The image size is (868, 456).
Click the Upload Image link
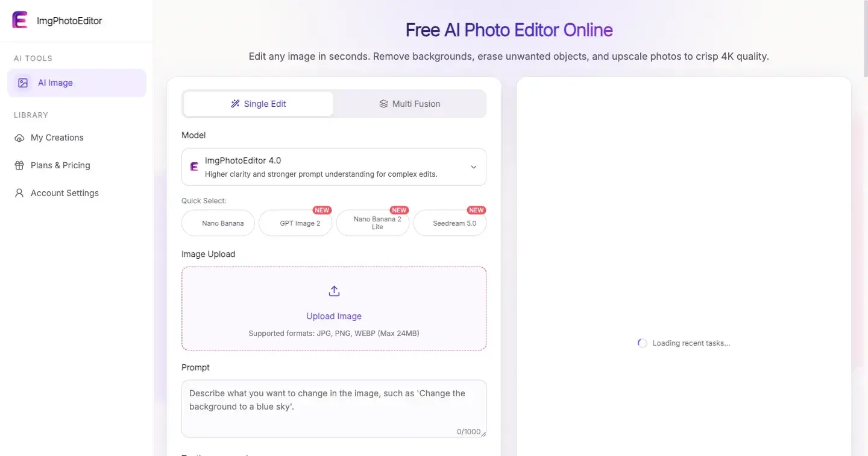tap(334, 316)
